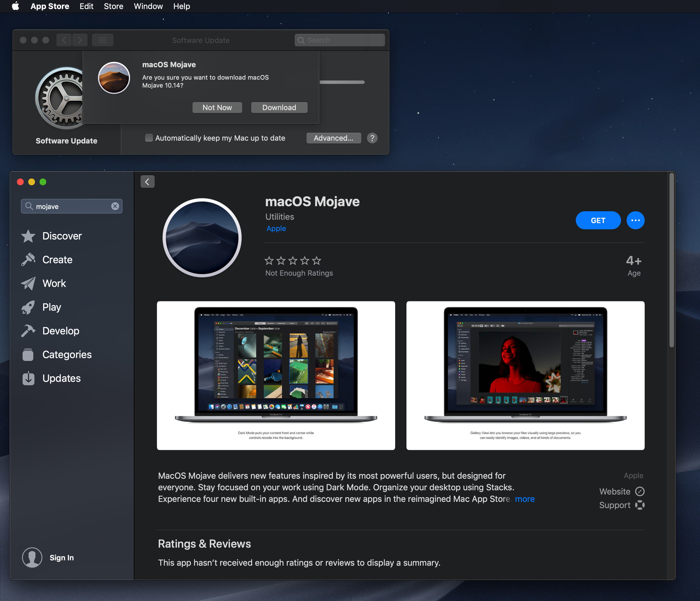Enable Automatically keep my Mac up to date
This screenshot has width=700, height=601.
click(x=149, y=138)
